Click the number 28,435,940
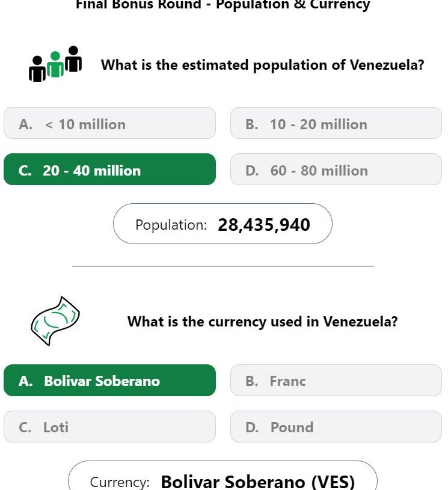 (x=264, y=225)
